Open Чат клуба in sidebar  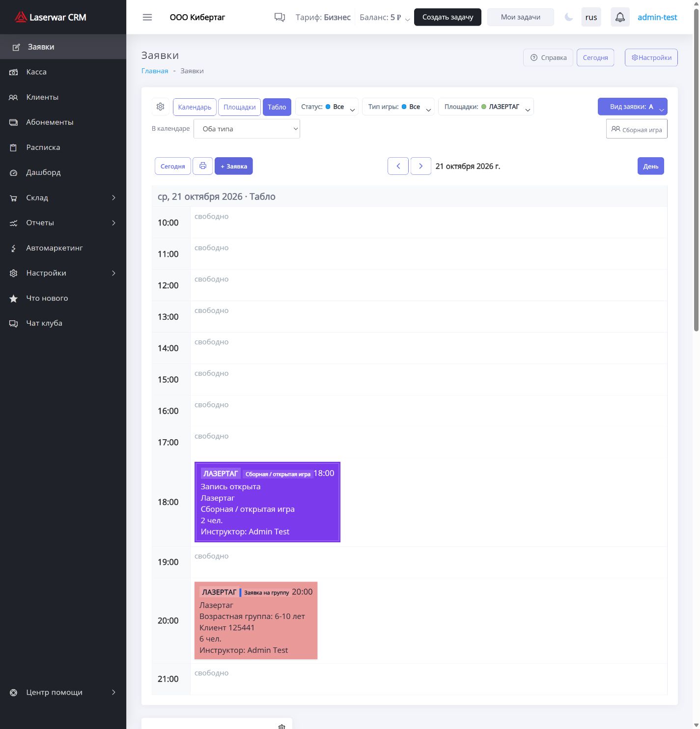click(63, 323)
